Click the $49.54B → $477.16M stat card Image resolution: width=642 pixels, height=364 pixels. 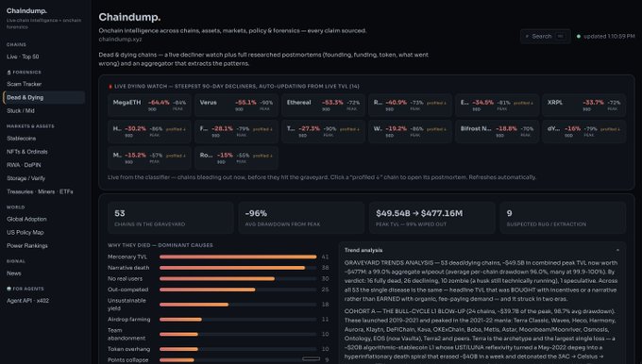[432, 218]
